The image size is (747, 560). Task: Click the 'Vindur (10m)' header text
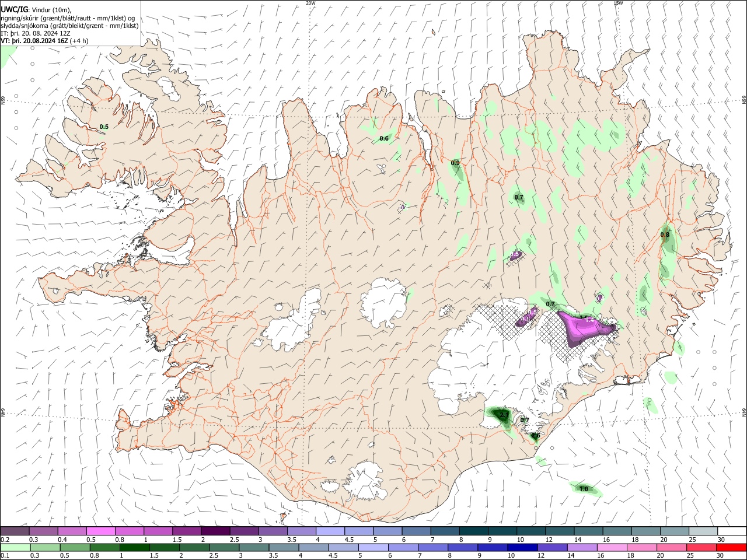tap(51, 9)
